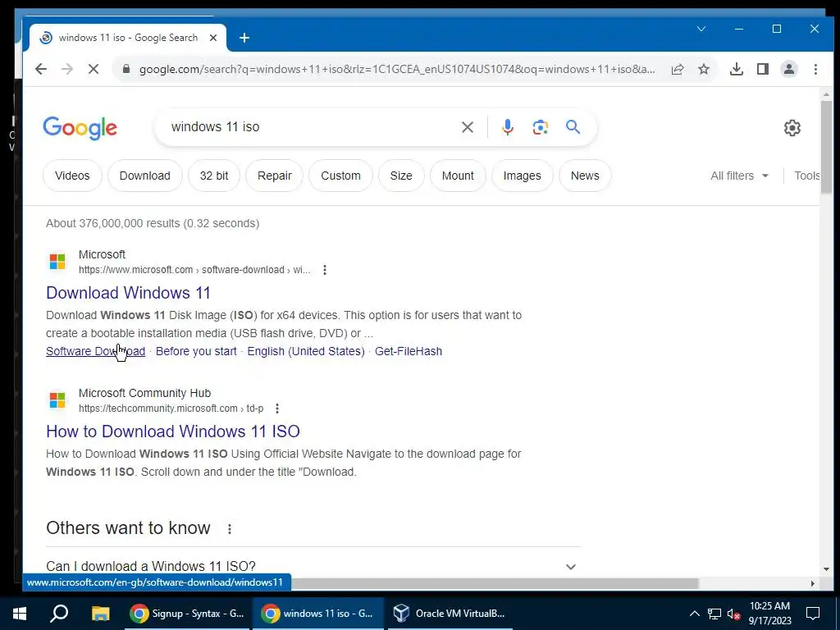Start voice search with the microphone
Screen dimensions: 840x630
[507, 127]
